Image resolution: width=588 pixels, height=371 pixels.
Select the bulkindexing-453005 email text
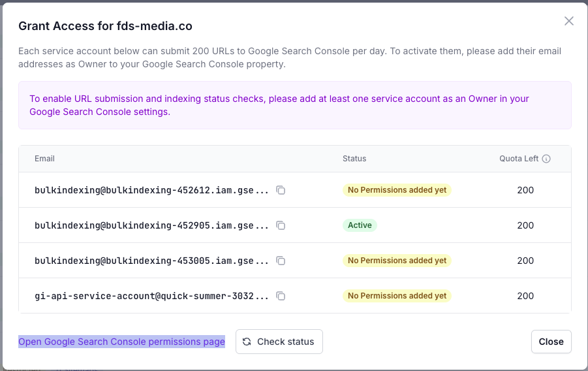coord(151,261)
